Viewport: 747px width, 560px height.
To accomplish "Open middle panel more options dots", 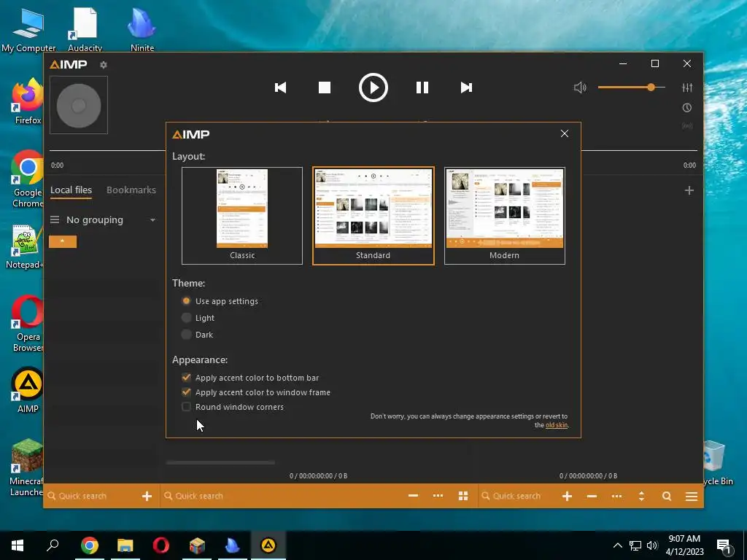I will [438, 496].
